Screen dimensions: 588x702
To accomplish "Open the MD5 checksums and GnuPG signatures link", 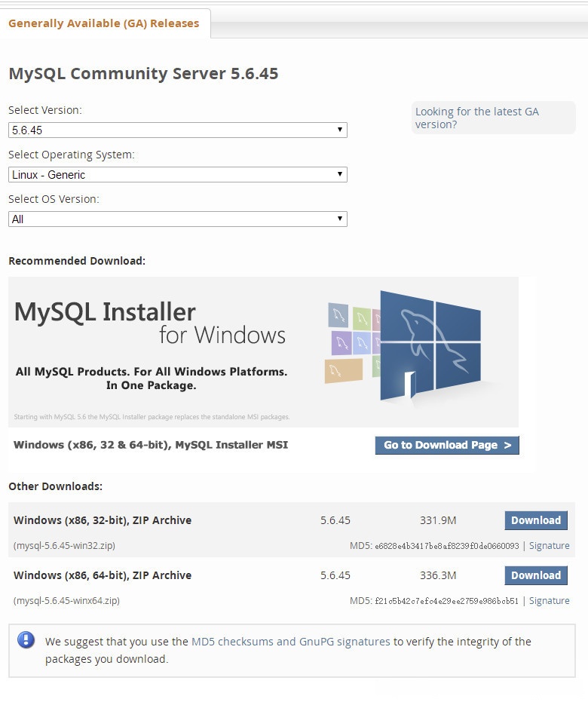I will (291, 642).
